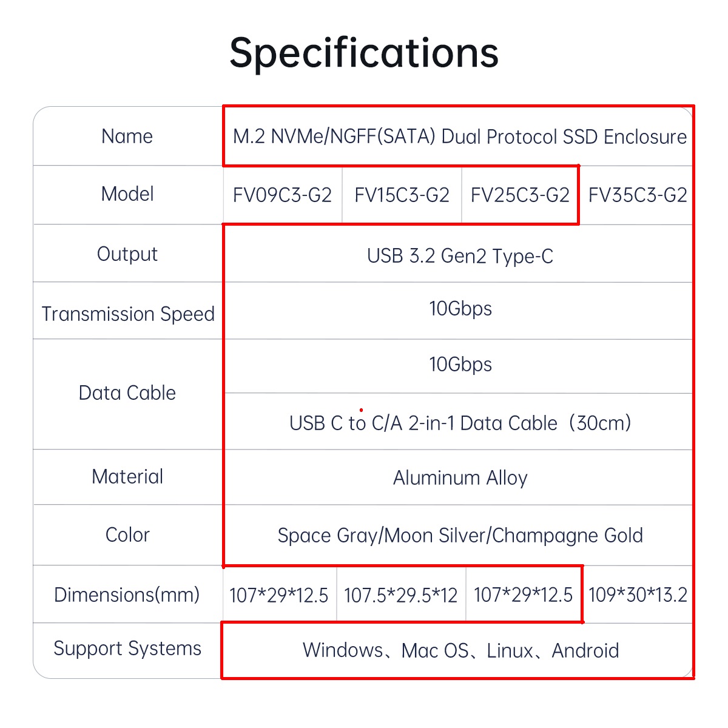This screenshot has width=728, height=728.
Task: Select model FV35C3-G2
Action: pyautogui.click(x=638, y=195)
